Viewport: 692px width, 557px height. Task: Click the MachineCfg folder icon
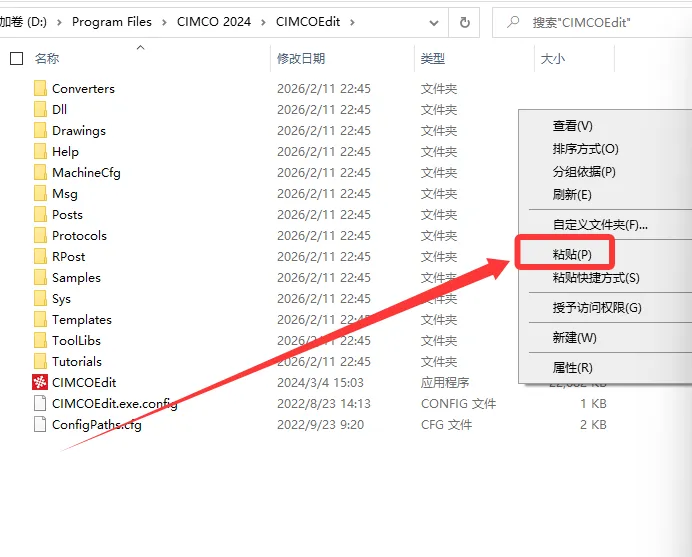(x=40, y=173)
